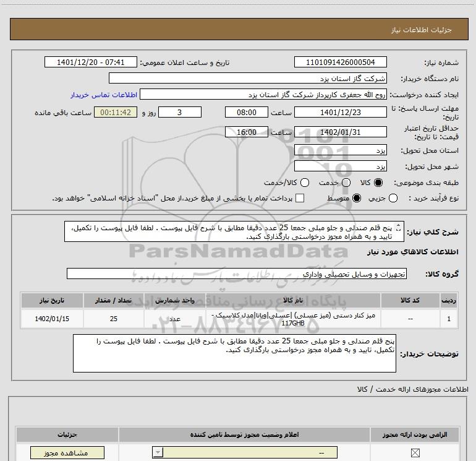Click the price validity date 1402/01/31
This screenshot has width=476, height=461.
(x=340, y=132)
